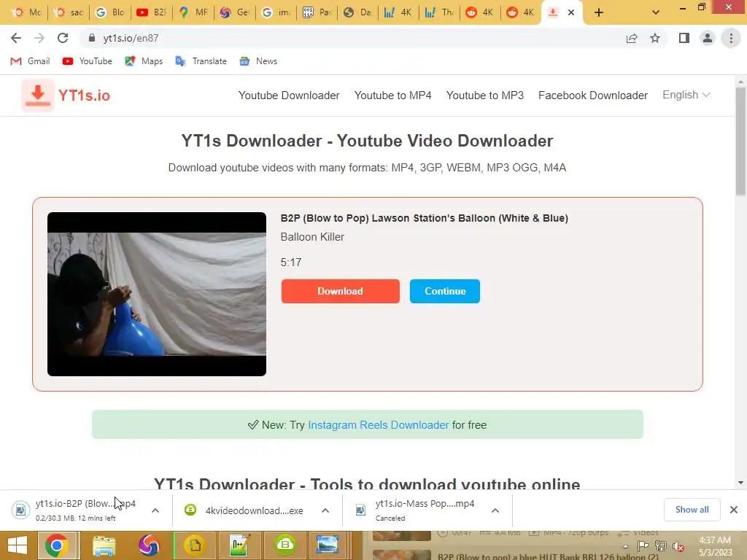Open the Maps bookmark

point(144,61)
